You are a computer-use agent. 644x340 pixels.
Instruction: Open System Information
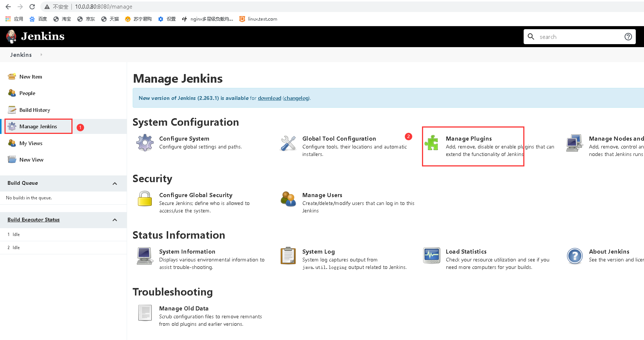point(187,251)
